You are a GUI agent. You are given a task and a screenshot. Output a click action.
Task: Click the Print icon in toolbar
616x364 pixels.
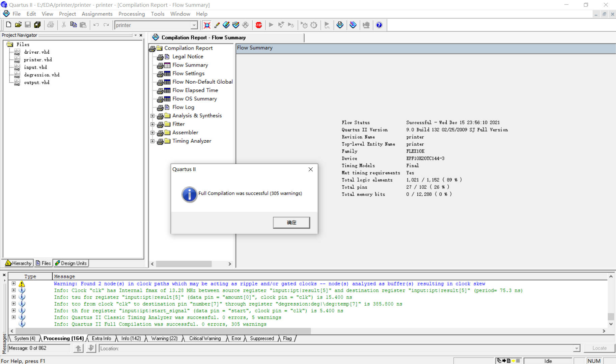coord(51,25)
